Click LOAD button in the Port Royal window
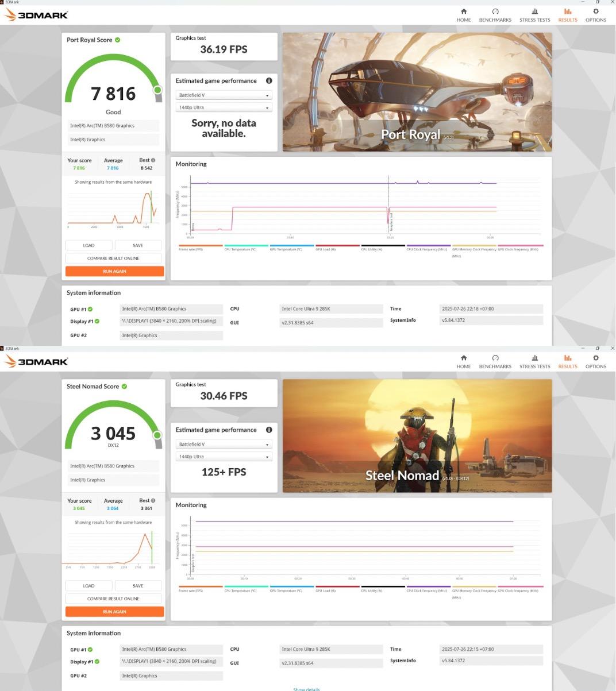 click(x=88, y=245)
